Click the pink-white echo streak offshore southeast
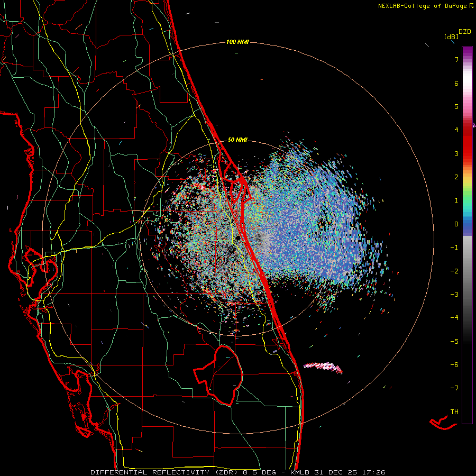Viewport: 476px width, 476px height. (323, 367)
